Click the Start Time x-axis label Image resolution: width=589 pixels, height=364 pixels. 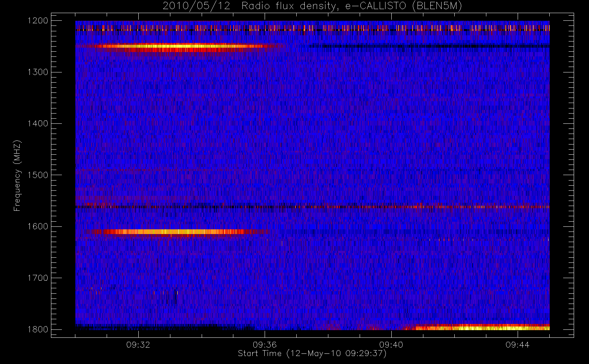tap(312, 353)
